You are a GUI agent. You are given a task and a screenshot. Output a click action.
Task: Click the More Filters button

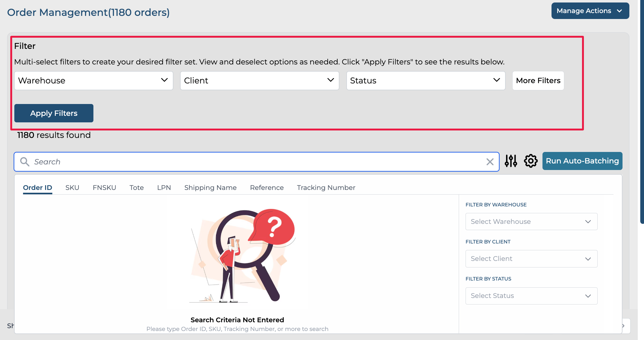point(538,81)
